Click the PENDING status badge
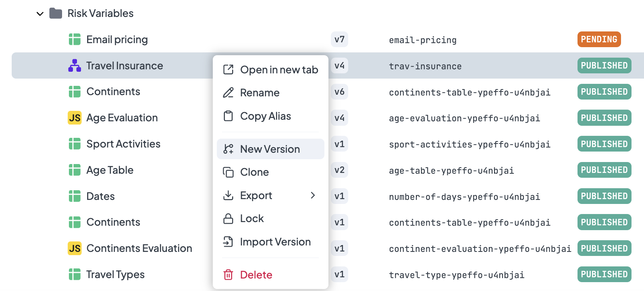 (x=599, y=39)
